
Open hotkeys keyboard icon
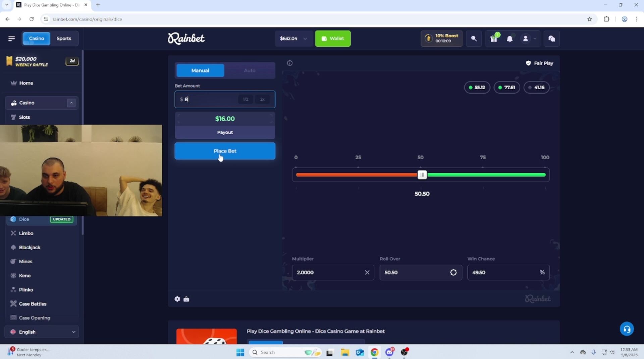click(186, 299)
